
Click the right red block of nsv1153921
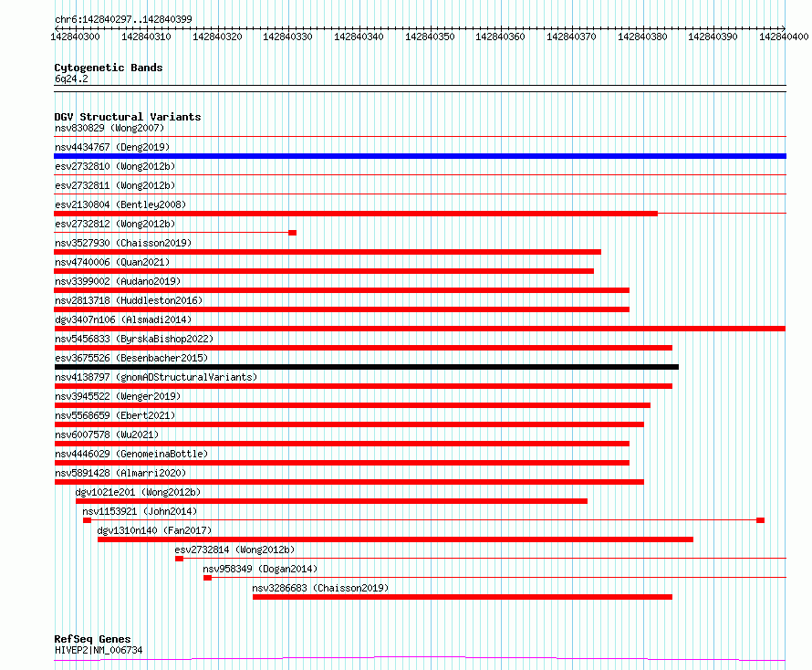760,520
